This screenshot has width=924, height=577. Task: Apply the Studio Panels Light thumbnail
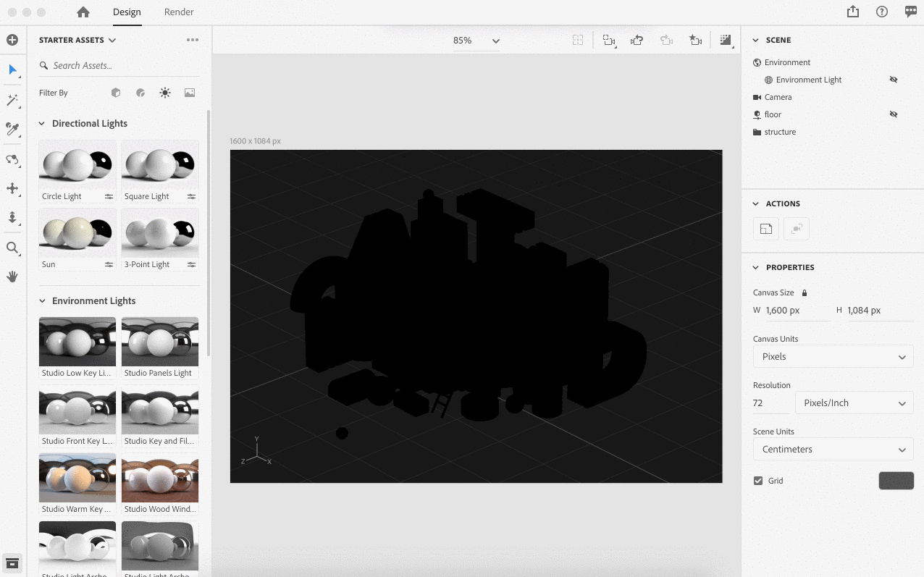click(x=160, y=342)
